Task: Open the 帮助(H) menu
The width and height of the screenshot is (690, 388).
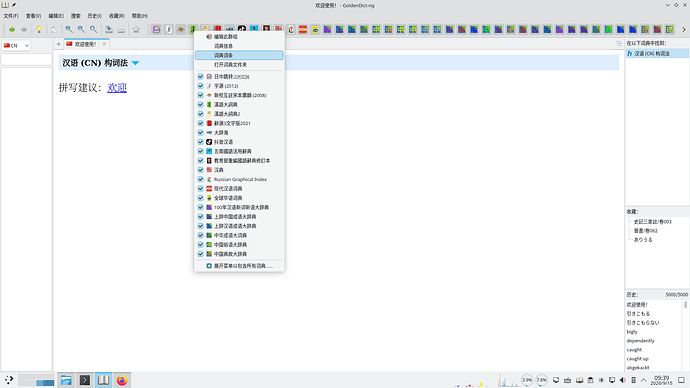Action: tap(139, 16)
